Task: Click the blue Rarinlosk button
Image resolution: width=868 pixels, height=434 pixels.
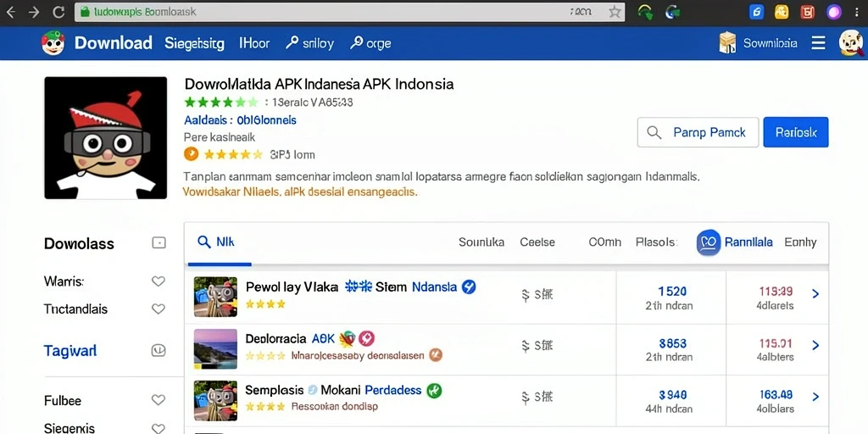Action: pos(795,132)
